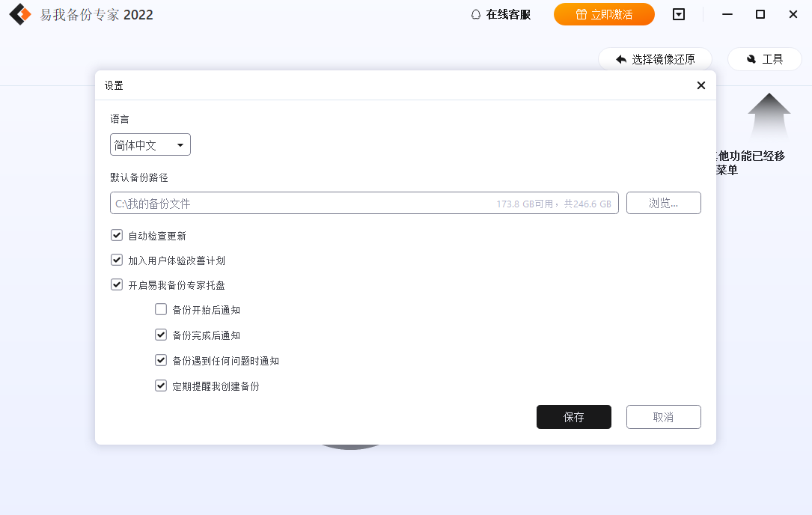Toggle 自动检查更新 checkbox

[x=117, y=235]
